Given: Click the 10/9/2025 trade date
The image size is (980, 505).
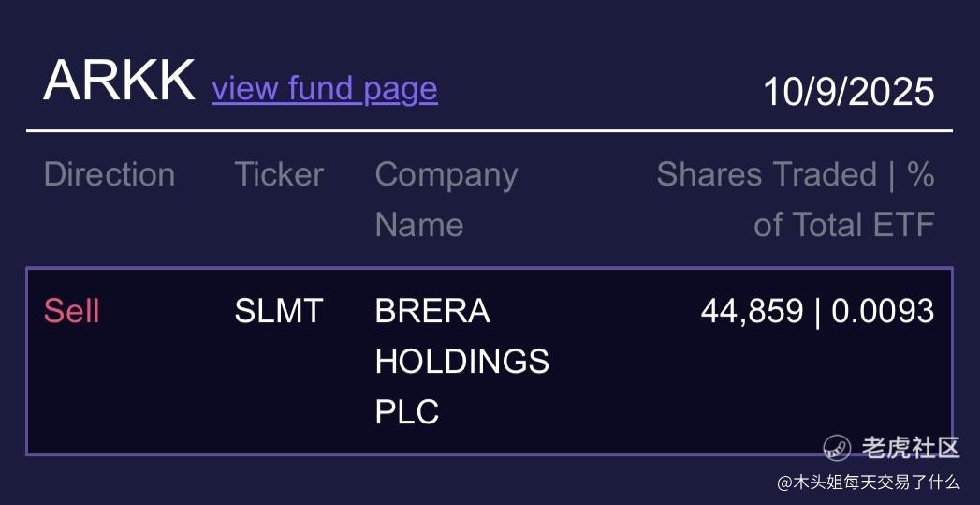Looking at the screenshot, I should [x=848, y=92].
